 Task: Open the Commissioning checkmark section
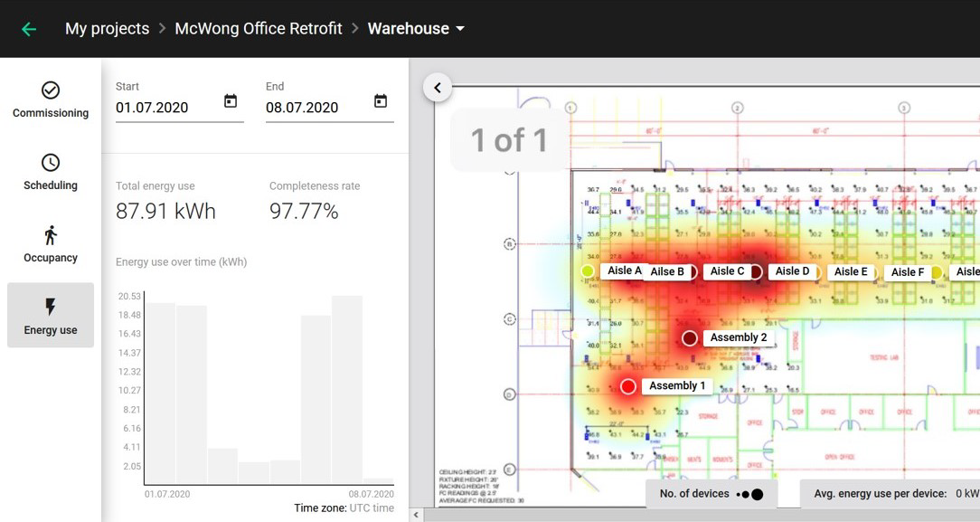coord(51,100)
